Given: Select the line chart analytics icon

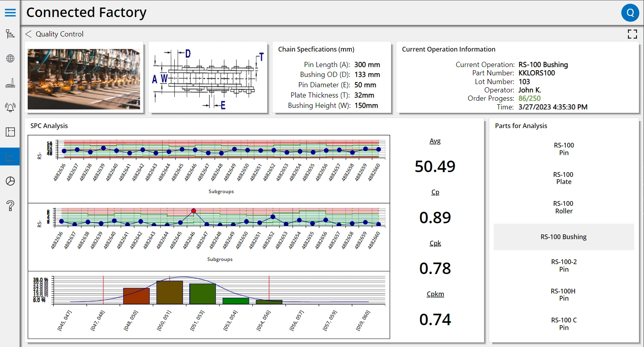Looking at the screenshot, I should pyautogui.click(x=10, y=157).
